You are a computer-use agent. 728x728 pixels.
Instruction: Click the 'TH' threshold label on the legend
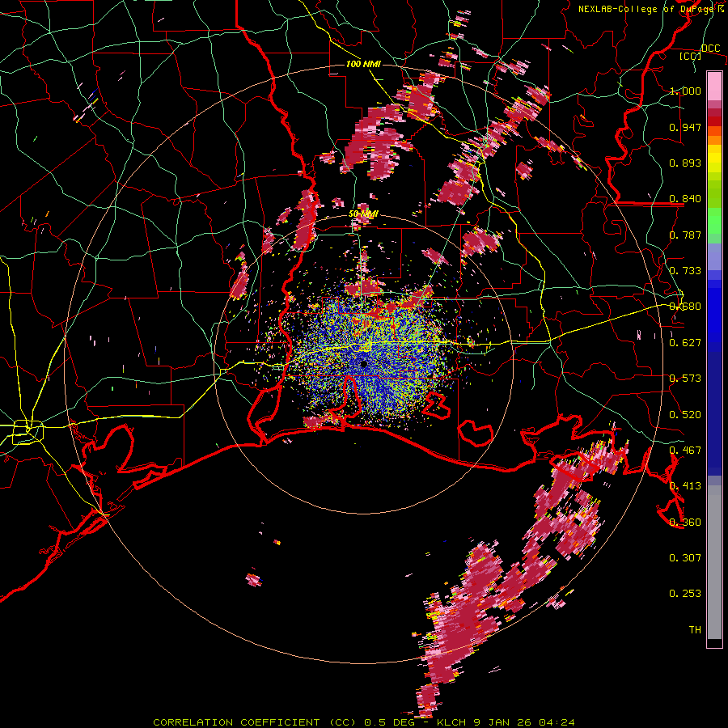tap(695, 630)
